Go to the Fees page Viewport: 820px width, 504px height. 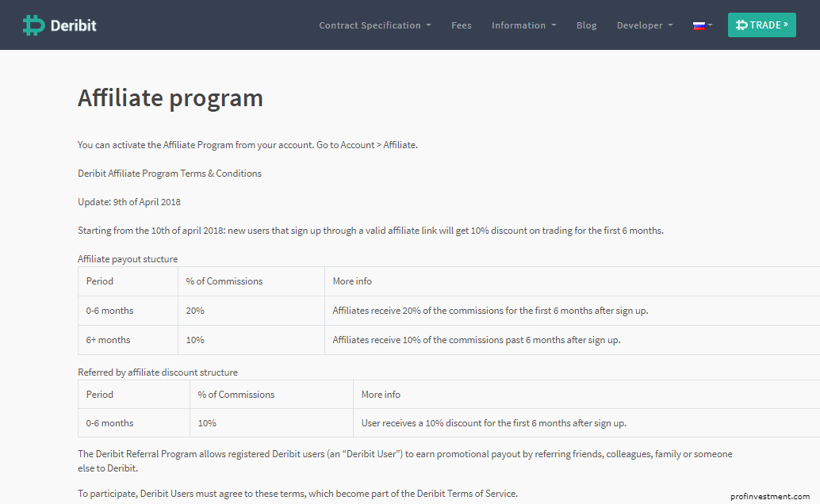click(x=462, y=25)
